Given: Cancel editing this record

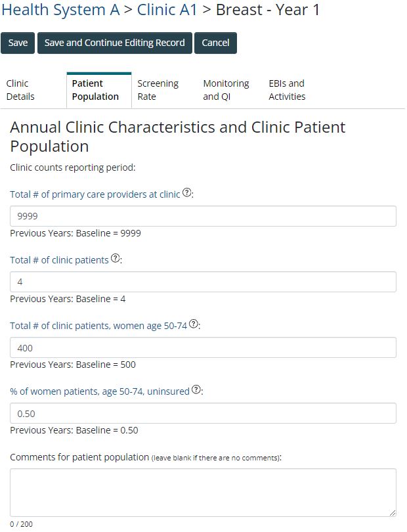Looking at the screenshot, I should (x=215, y=43).
